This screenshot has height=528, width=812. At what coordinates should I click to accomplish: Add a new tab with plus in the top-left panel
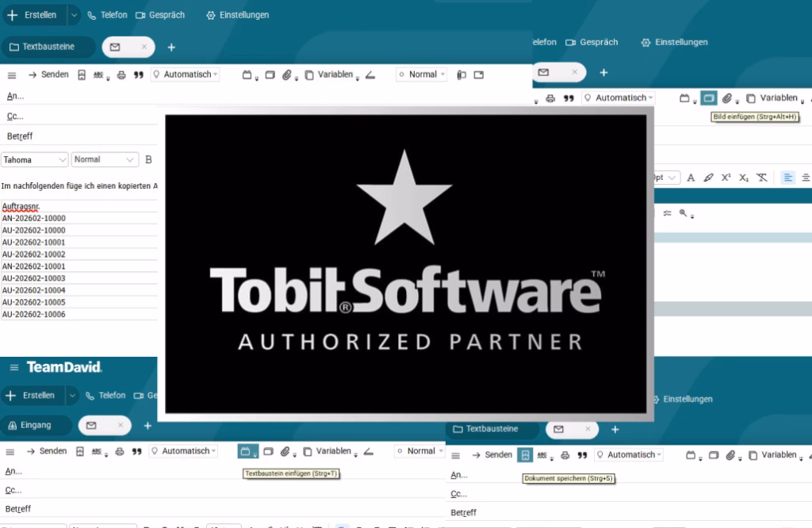171,47
